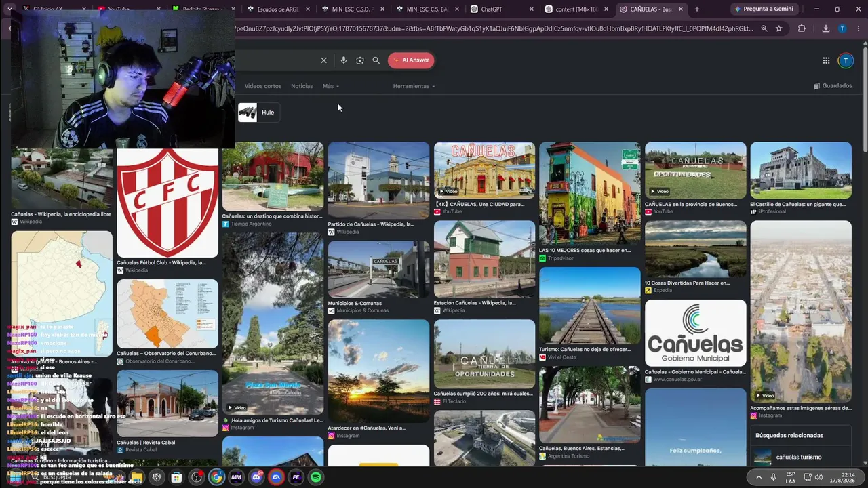Open Discord from the taskbar
This screenshot has height=488, width=868.
coord(256,477)
